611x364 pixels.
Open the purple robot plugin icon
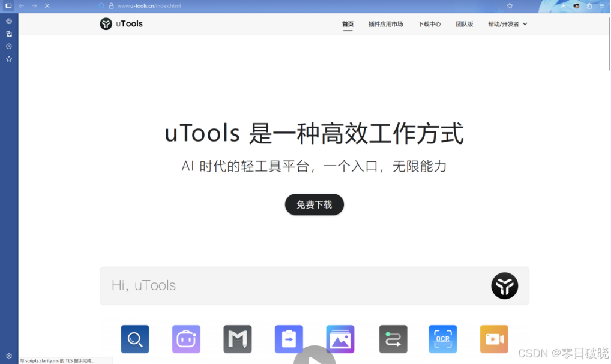click(x=186, y=339)
